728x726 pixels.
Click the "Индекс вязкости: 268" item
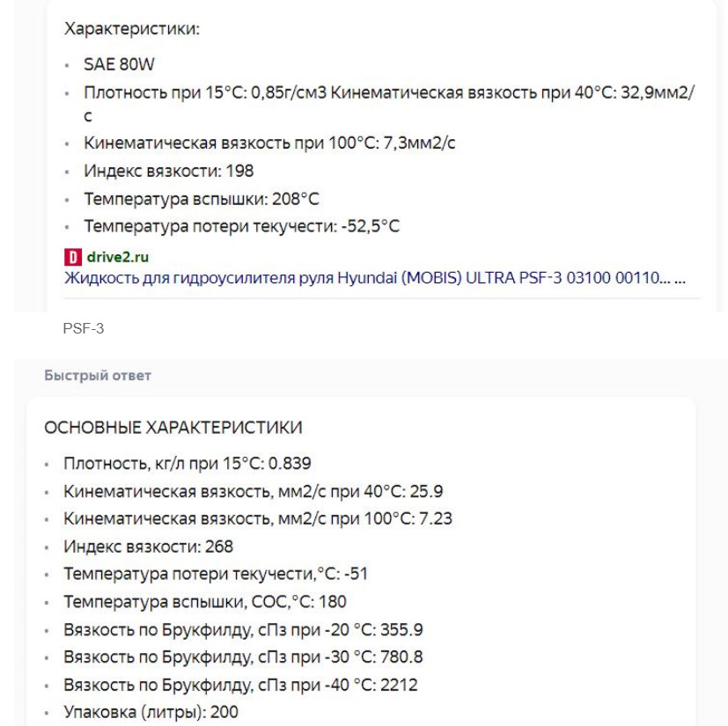click(x=148, y=546)
